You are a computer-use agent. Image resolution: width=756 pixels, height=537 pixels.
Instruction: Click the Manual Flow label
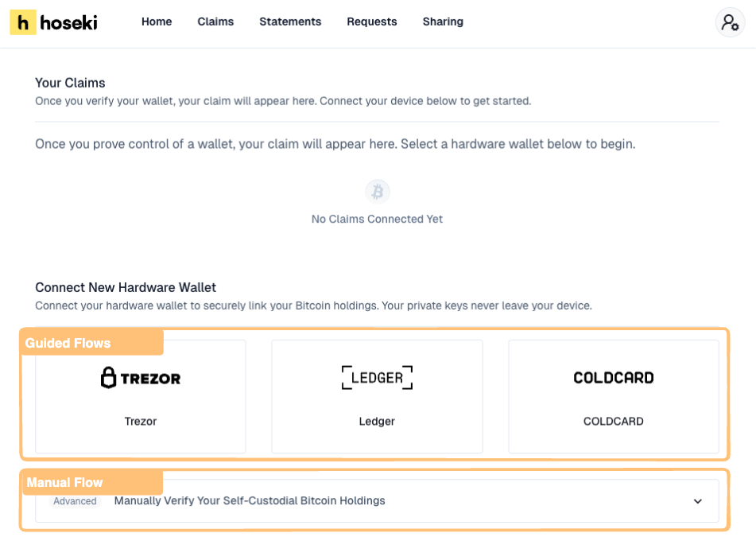(64, 482)
